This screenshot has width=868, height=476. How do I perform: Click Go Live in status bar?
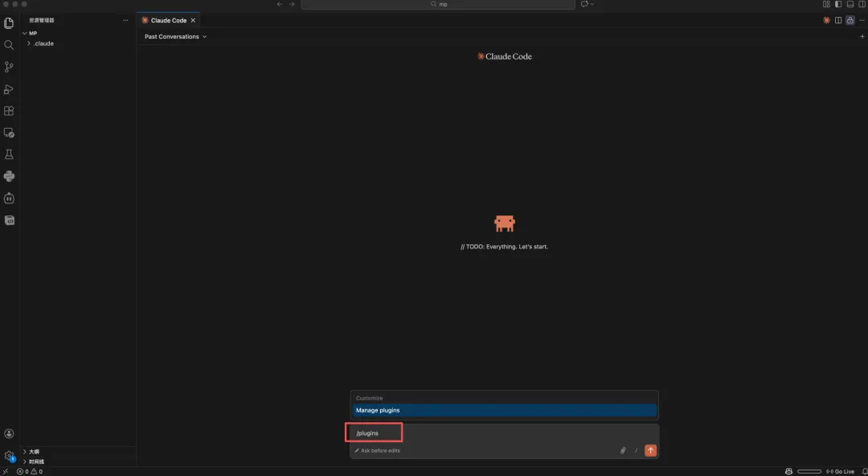[841, 471]
